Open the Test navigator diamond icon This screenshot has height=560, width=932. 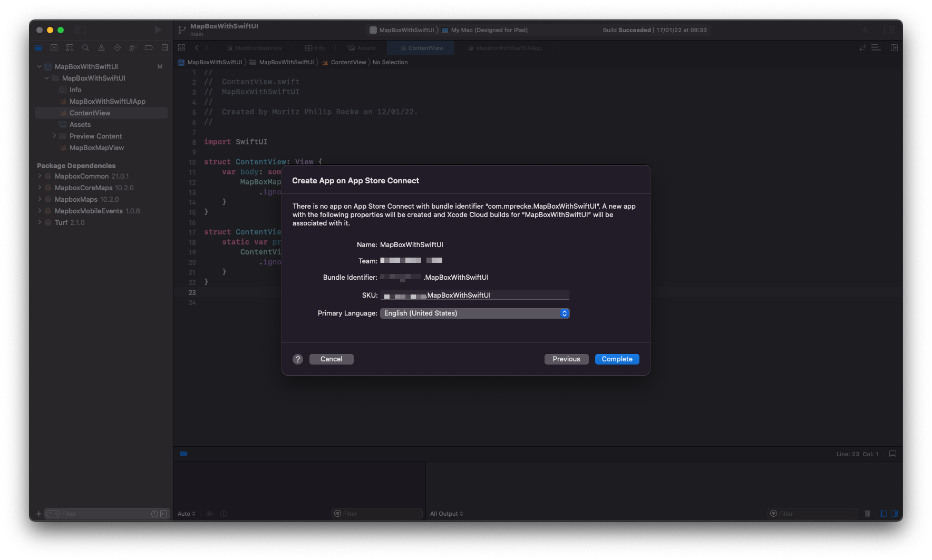pos(117,48)
